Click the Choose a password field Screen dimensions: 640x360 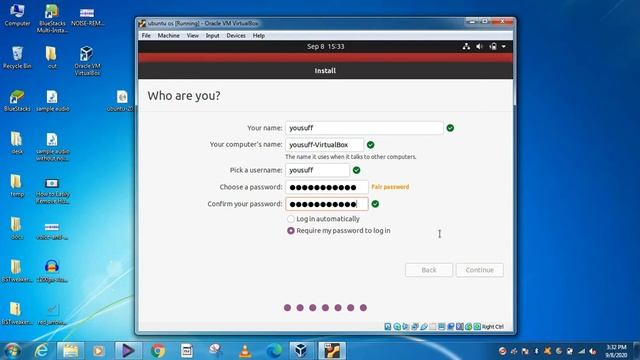pos(327,187)
